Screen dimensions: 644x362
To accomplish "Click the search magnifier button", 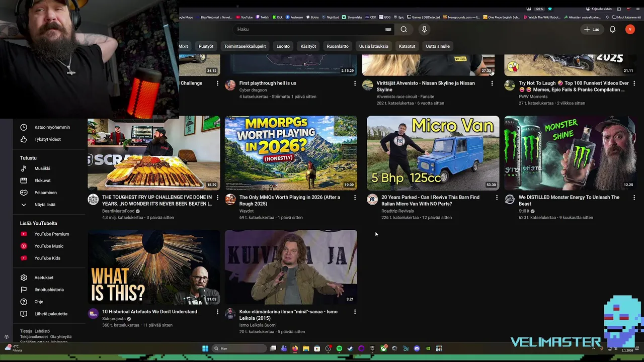I will click(x=404, y=29).
